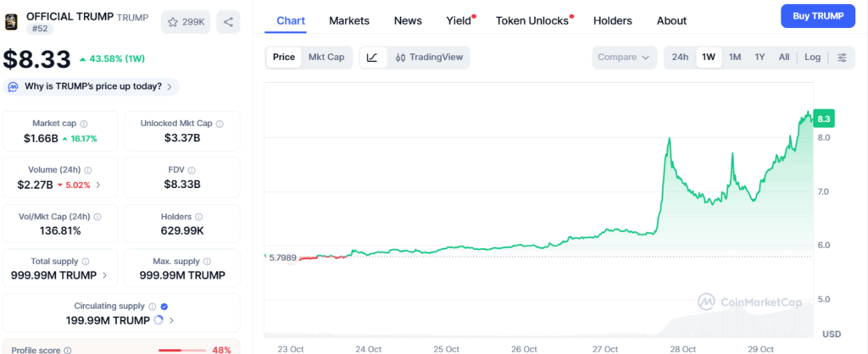868x354 pixels.
Task: Open the Compare dropdown
Action: click(x=625, y=58)
